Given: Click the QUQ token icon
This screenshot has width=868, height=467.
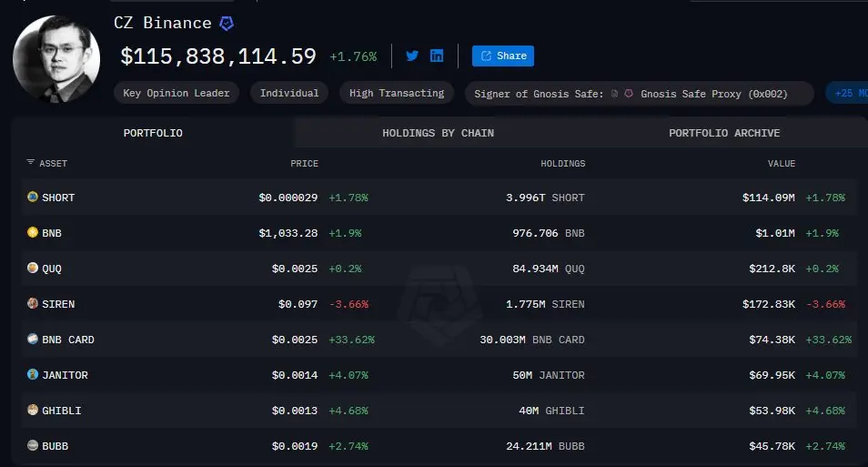Looking at the screenshot, I should tap(33, 268).
